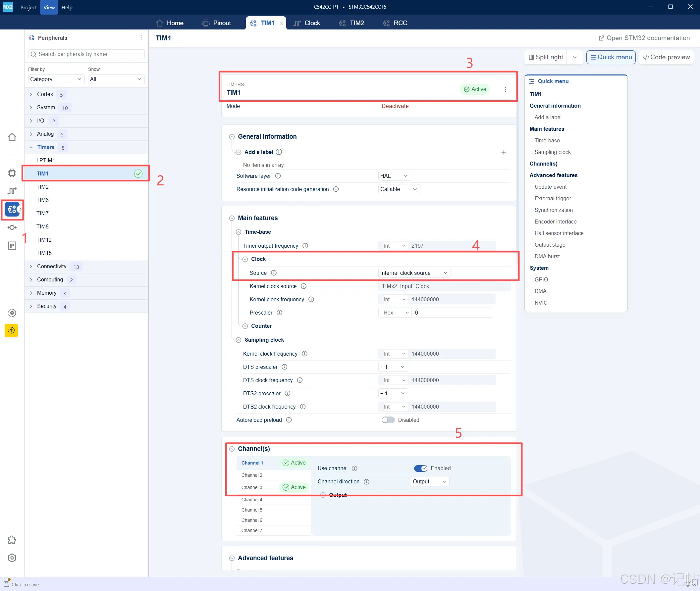Select LPTIM1 in the Timers list

86,161
